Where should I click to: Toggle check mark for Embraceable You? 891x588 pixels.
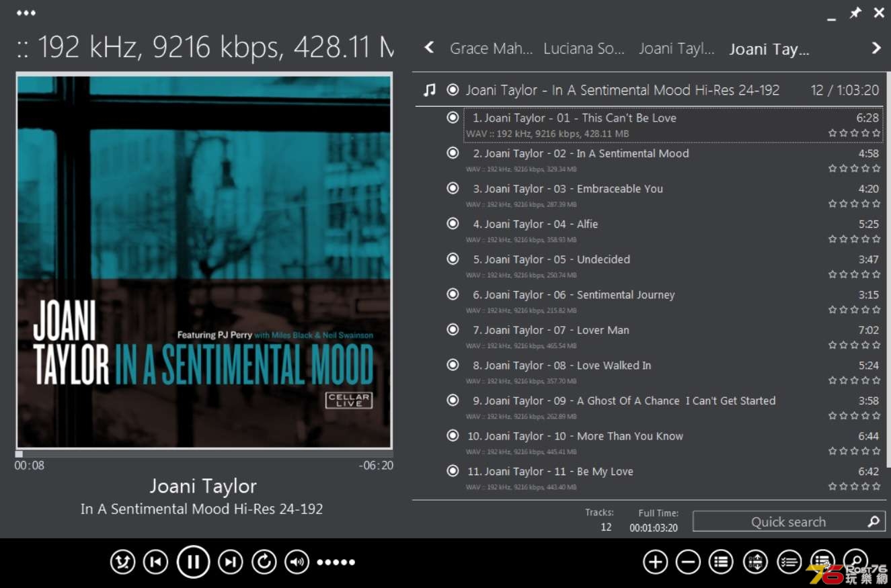tap(453, 188)
